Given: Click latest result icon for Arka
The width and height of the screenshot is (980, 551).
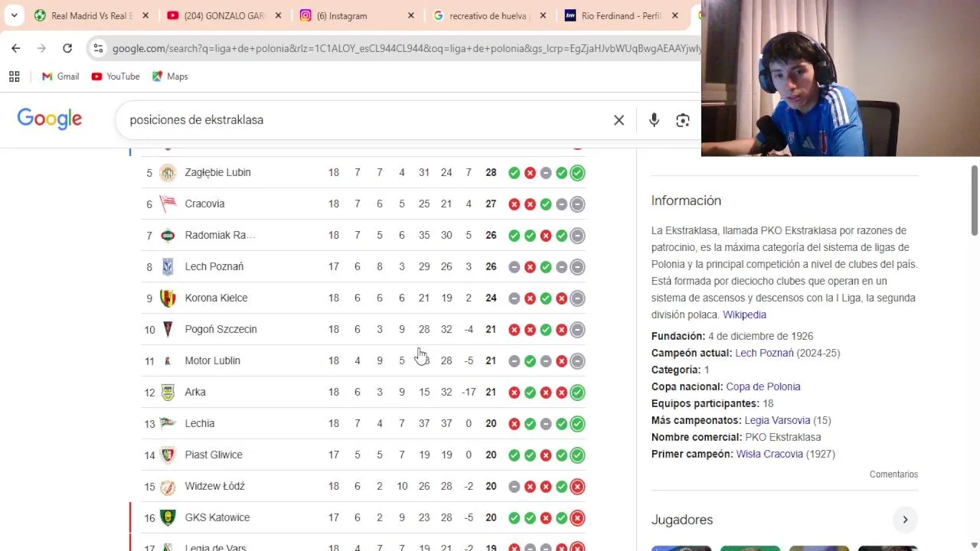Looking at the screenshot, I should pos(577,392).
